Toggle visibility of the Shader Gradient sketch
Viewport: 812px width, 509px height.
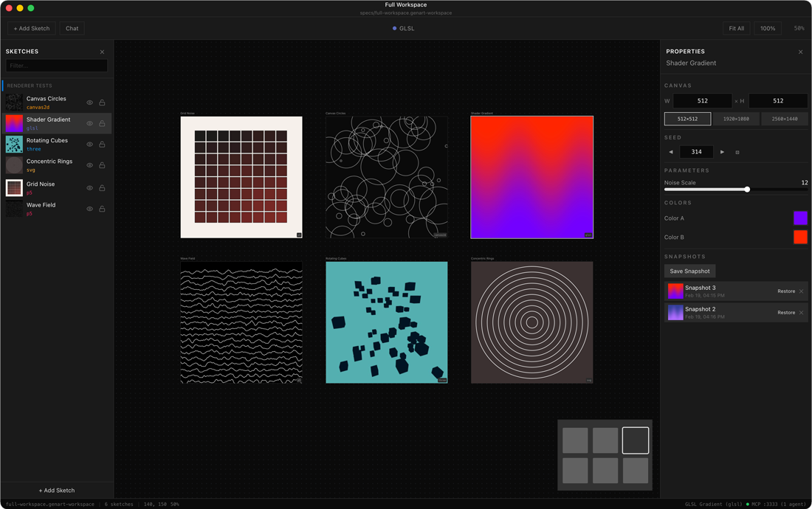click(x=89, y=123)
